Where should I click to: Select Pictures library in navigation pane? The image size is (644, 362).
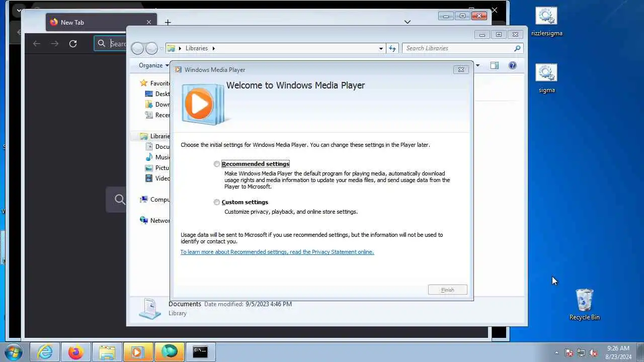coord(157,168)
